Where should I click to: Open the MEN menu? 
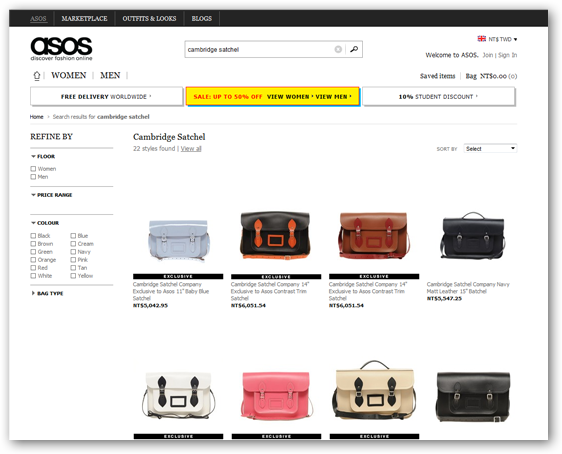tap(110, 75)
